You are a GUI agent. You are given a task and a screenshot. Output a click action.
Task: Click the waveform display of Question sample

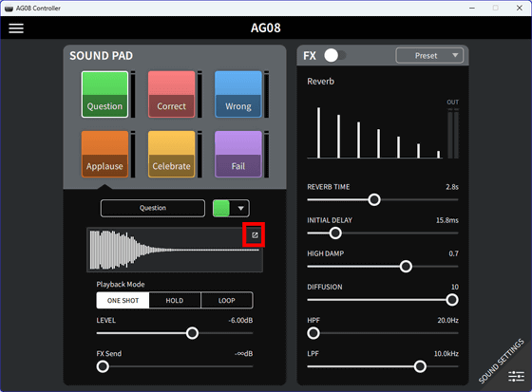(x=175, y=250)
